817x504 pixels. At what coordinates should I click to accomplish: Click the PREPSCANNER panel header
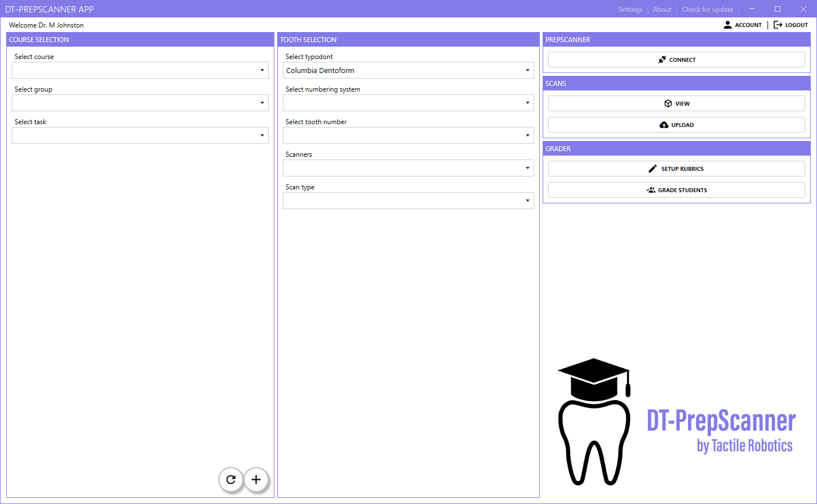(676, 39)
